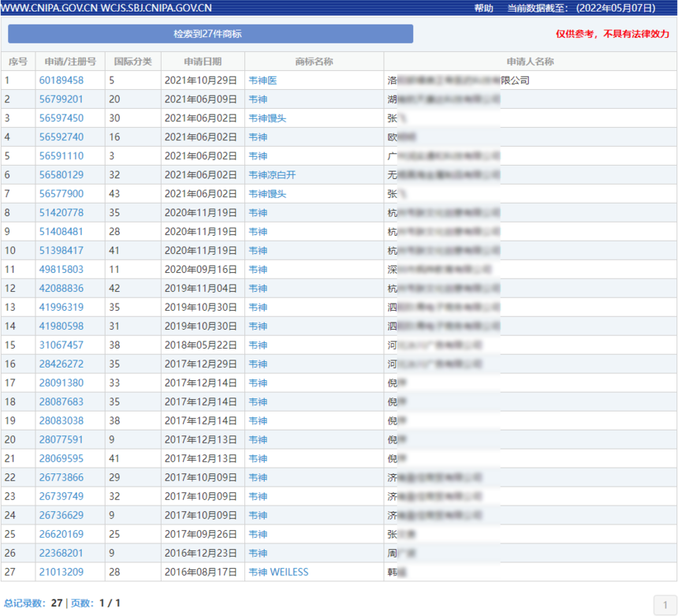Open application number 28091380
The image size is (678, 616).
[x=61, y=383]
